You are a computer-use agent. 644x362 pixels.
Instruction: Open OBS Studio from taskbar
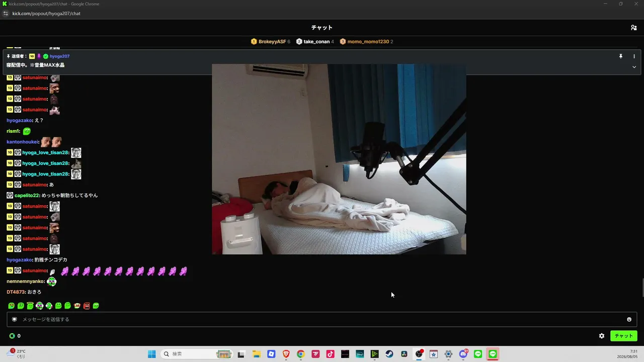pyautogui.click(x=419, y=354)
